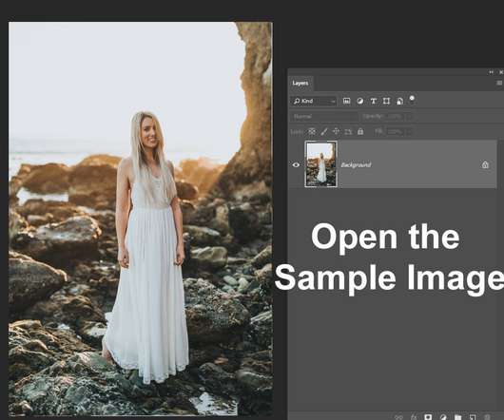
Task: Click the lock position move icon
Action: pyautogui.click(x=336, y=131)
